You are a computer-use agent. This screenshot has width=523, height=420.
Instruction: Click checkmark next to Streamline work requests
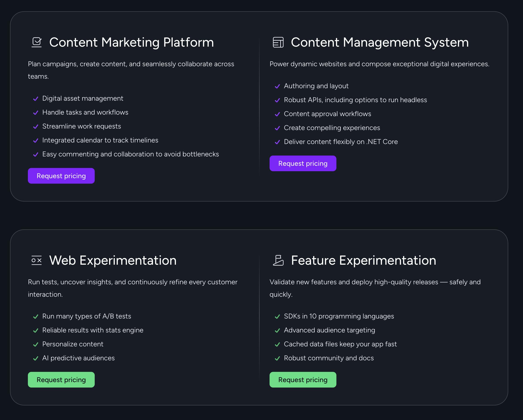pos(36,127)
